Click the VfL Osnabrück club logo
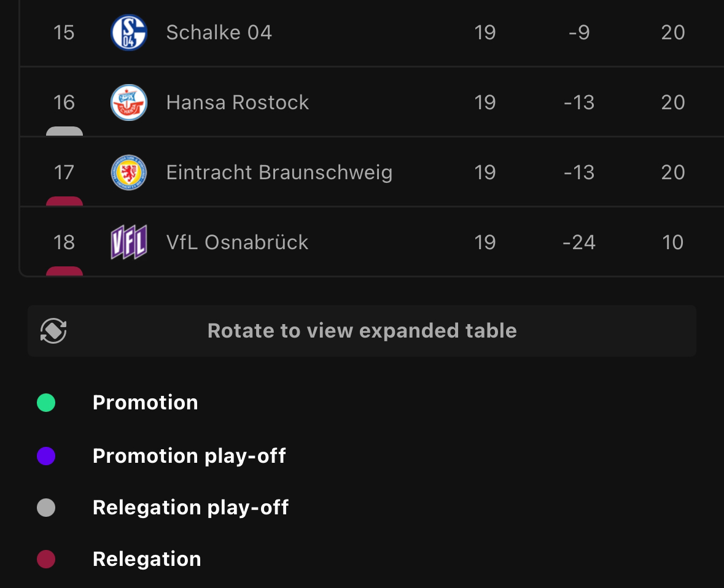 pos(129,242)
